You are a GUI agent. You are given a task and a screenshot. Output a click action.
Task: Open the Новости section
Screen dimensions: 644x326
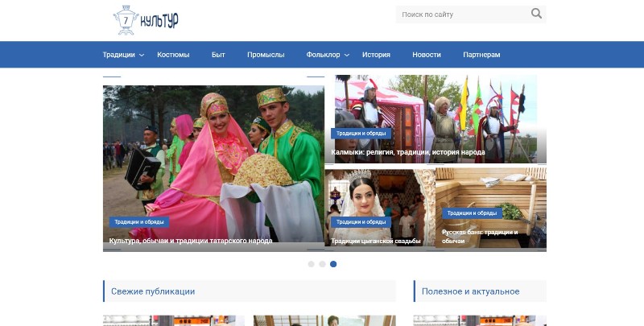pyautogui.click(x=427, y=55)
